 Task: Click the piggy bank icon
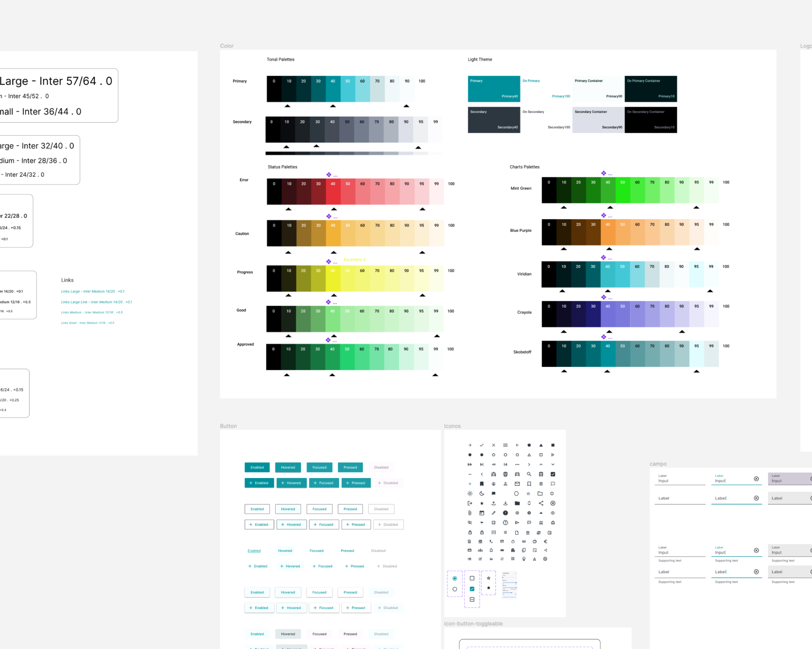[535, 542]
